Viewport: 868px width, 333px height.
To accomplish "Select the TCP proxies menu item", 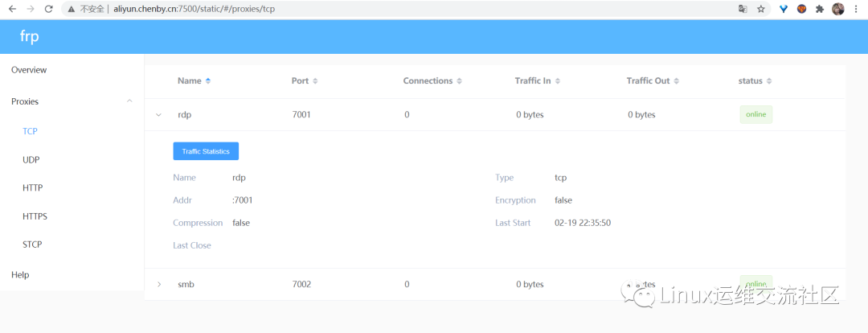I will pos(30,131).
